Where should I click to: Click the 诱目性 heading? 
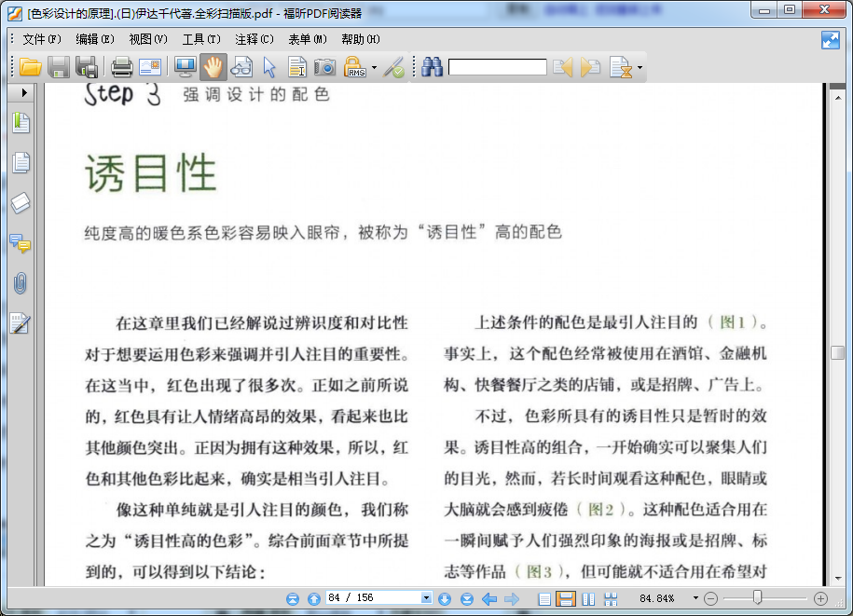[151, 173]
